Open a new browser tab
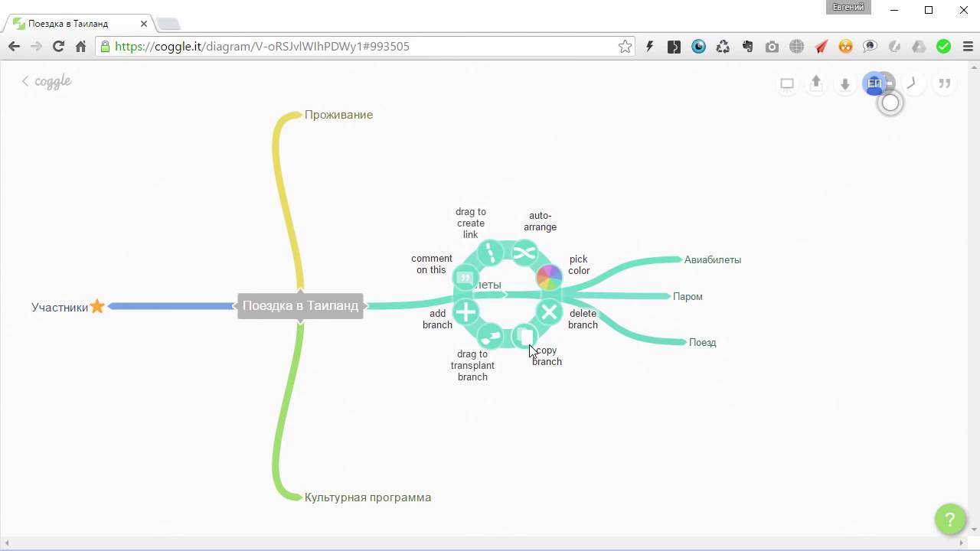The height and width of the screenshot is (551, 980). coord(168,24)
